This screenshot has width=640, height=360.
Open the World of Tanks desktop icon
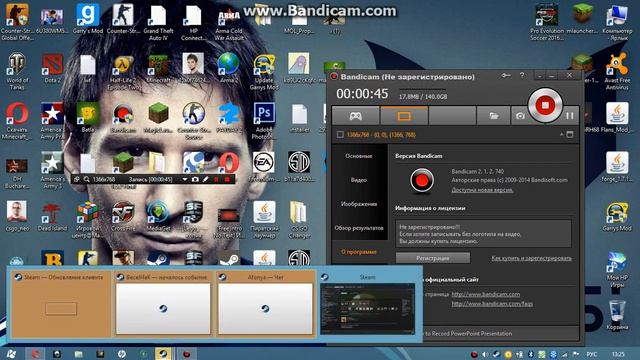tap(17, 71)
